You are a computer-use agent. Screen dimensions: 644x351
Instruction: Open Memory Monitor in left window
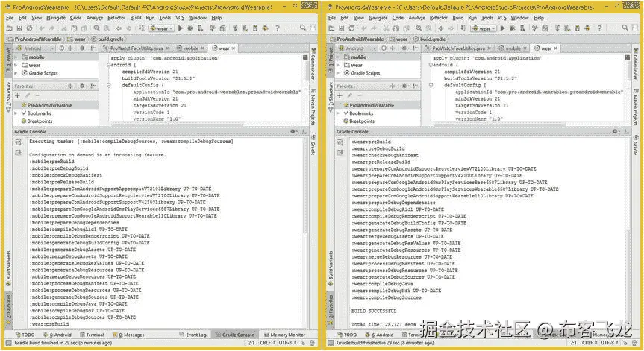284,335
